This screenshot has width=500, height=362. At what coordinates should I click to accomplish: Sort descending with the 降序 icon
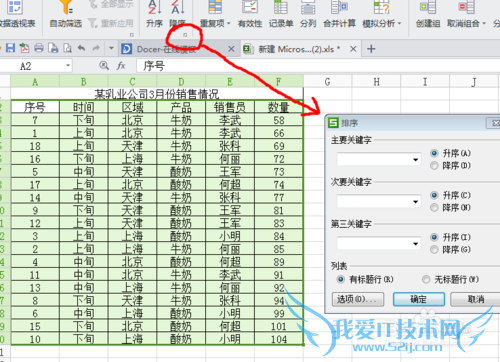click(x=177, y=7)
